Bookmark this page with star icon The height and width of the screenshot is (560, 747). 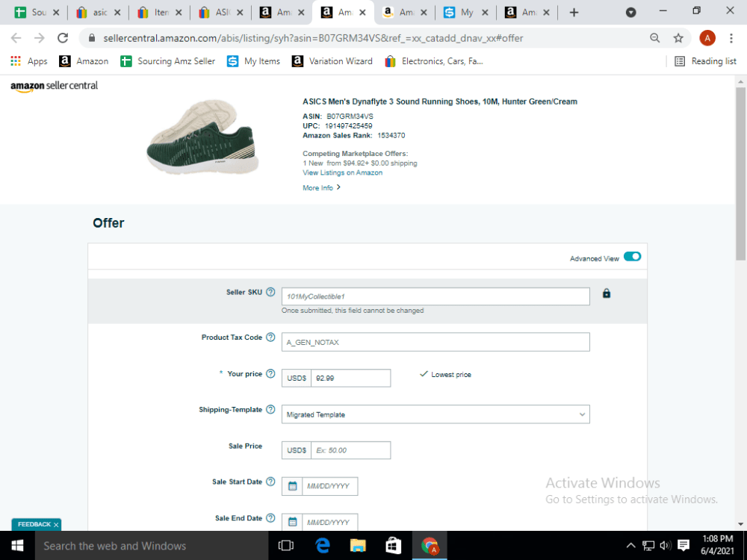678,38
